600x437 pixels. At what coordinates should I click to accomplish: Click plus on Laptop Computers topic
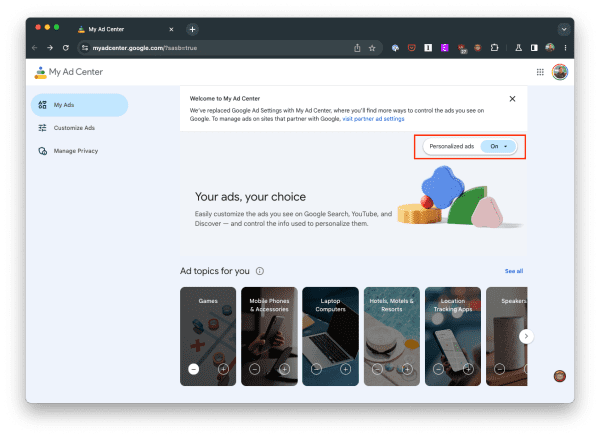coord(346,369)
